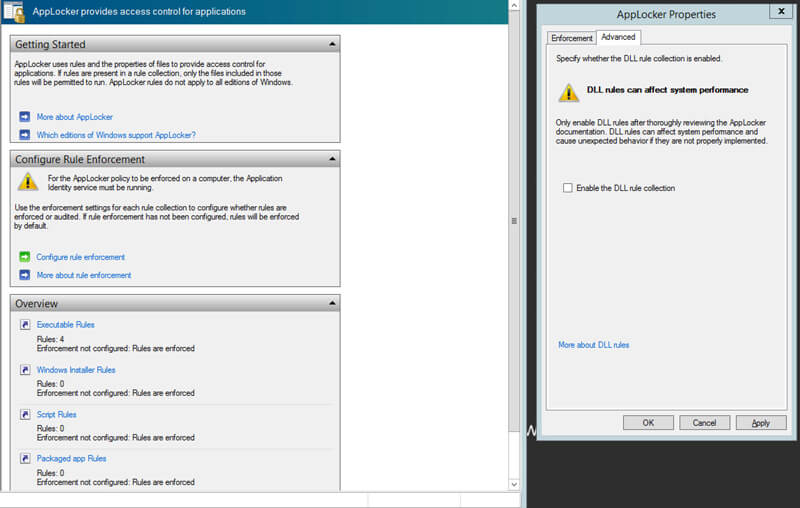Click the scrollbar down arrow in main pane
Image resolution: width=800 pixels, height=508 pixels.
coord(514,485)
